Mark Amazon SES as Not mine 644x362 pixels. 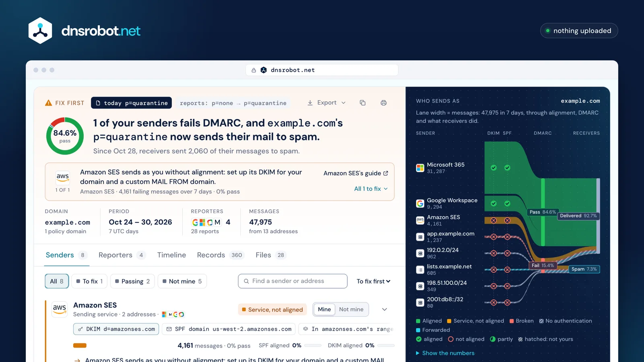click(351, 309)
